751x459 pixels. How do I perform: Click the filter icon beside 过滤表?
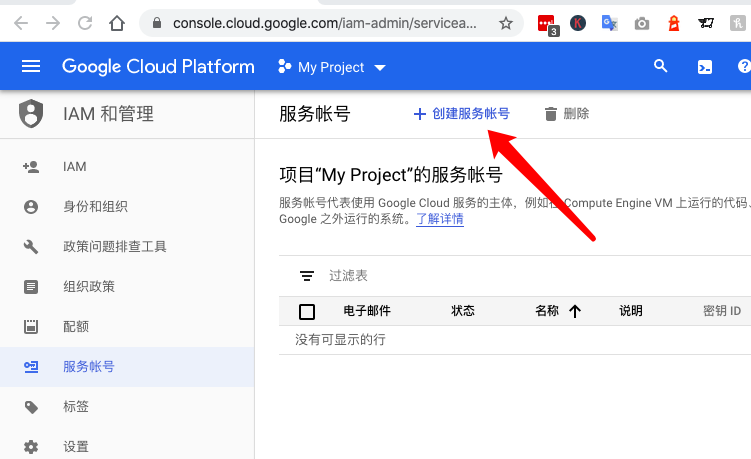[307, 276]
